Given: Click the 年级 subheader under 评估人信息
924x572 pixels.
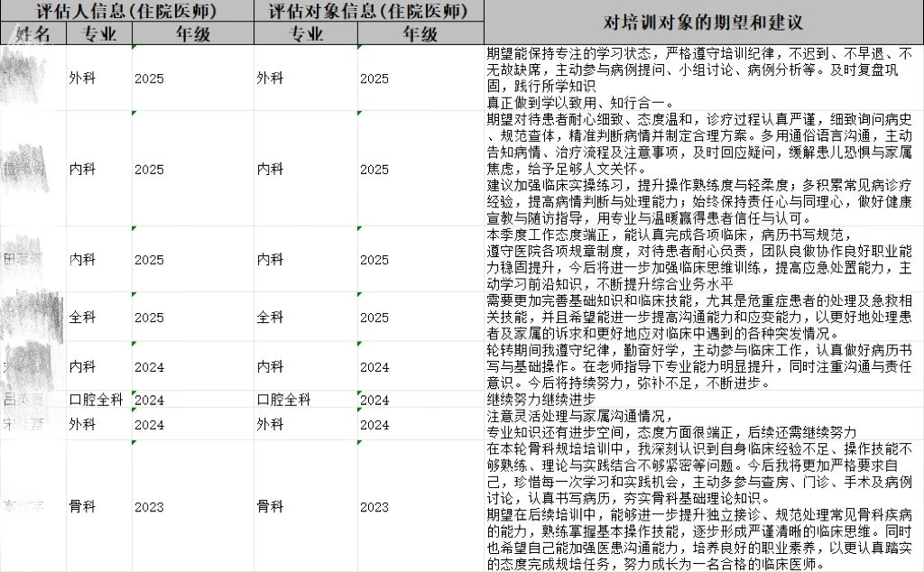Looking at the screenshot, I should coord(192,33).
